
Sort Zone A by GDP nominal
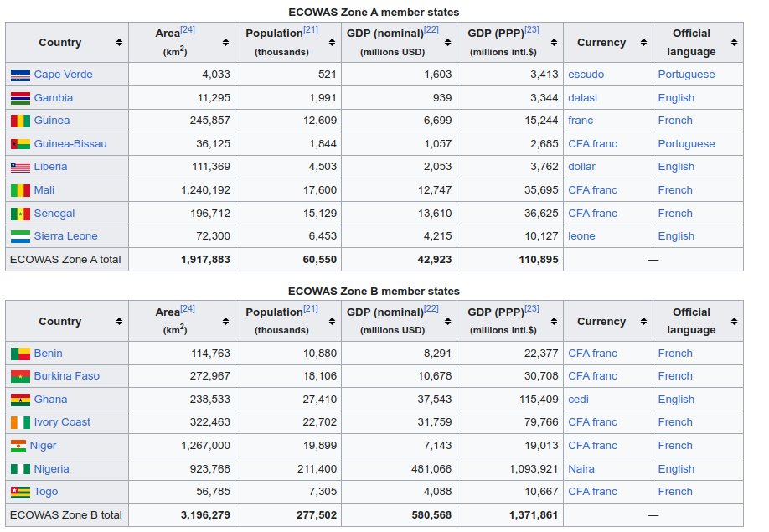tap(448, 43)
